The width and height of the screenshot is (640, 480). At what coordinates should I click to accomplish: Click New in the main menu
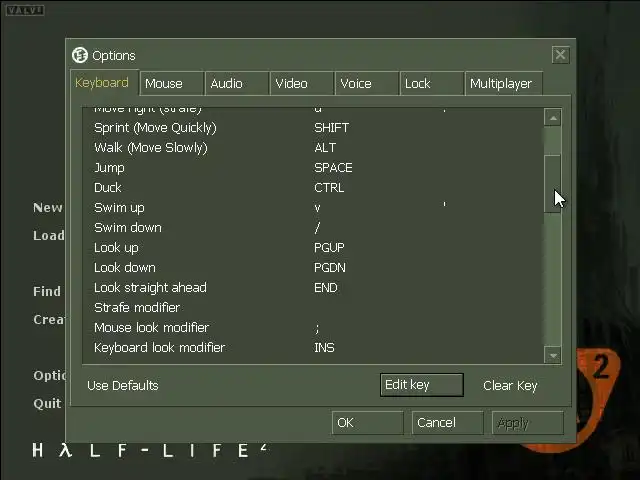point(48,208)
